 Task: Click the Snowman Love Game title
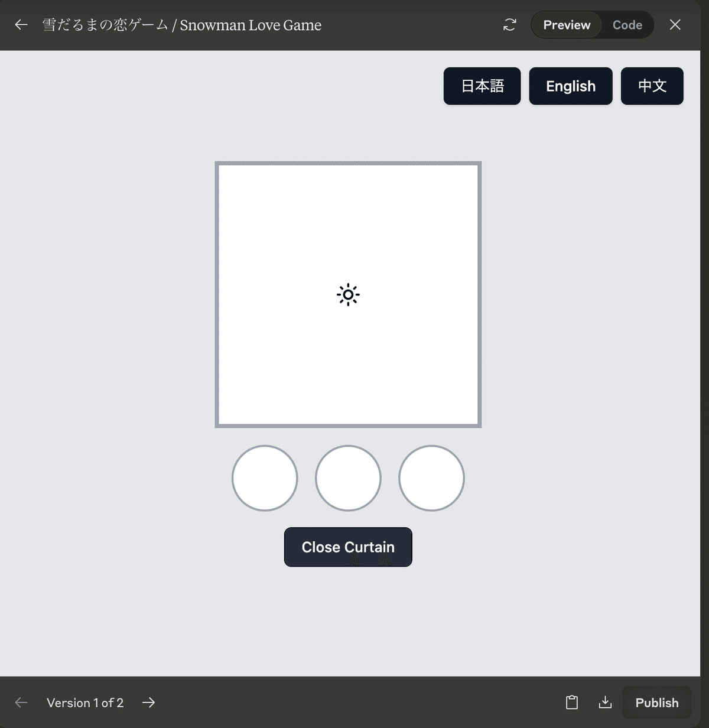(182, 25)
